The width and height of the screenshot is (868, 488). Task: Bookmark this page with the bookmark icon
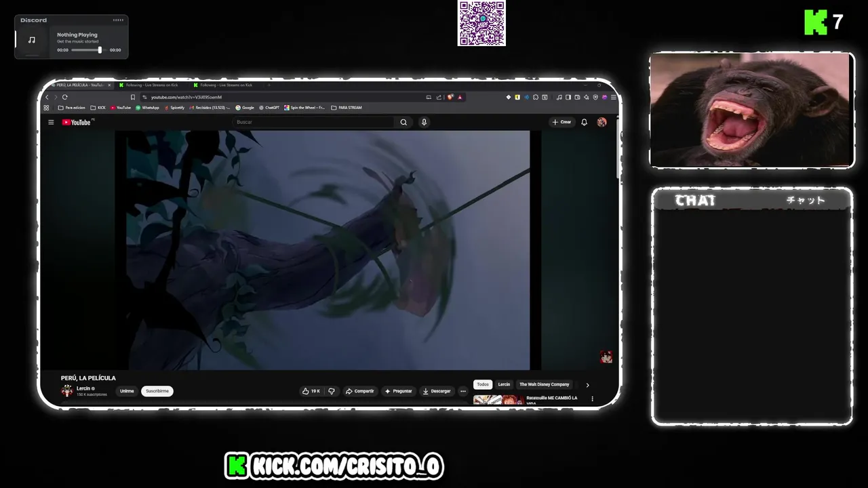[x=133, y=97]
